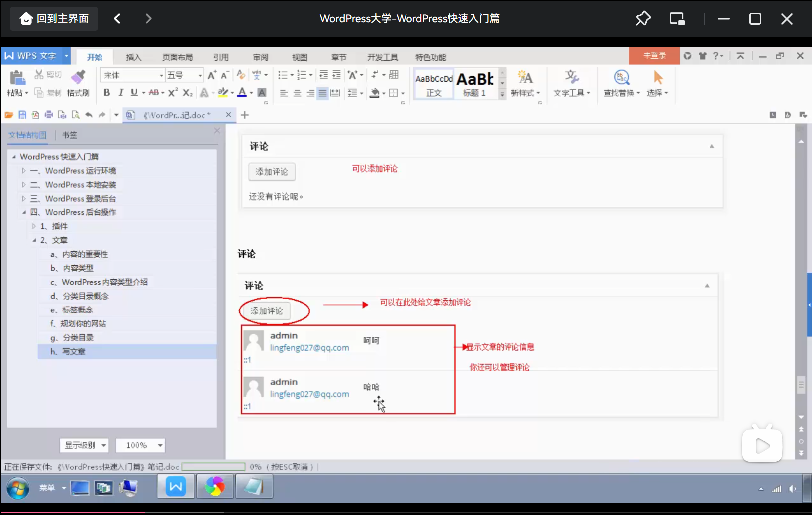The height and width of the screenshot is (515, 812).
Task: Switch to the 审阅 ribbon tab
Action: click(260, 57)
